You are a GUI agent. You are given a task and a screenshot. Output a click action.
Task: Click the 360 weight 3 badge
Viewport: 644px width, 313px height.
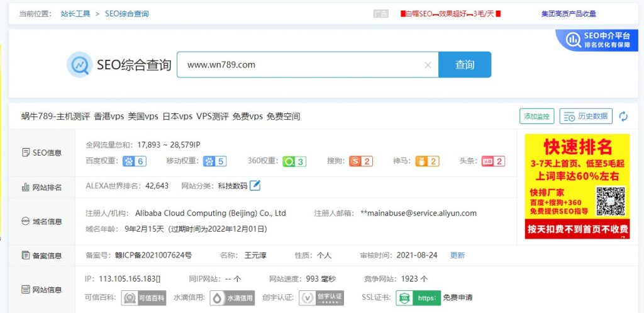click(294, 161)
